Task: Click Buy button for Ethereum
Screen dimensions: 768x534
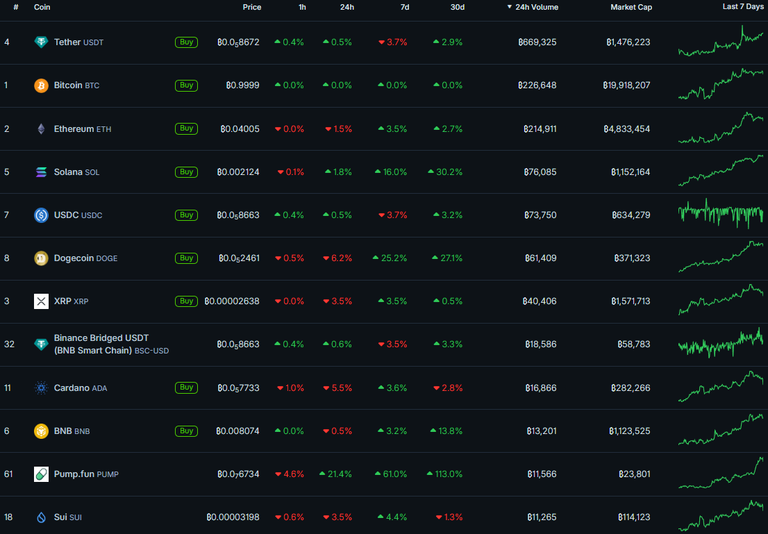Action: (186, 128)
